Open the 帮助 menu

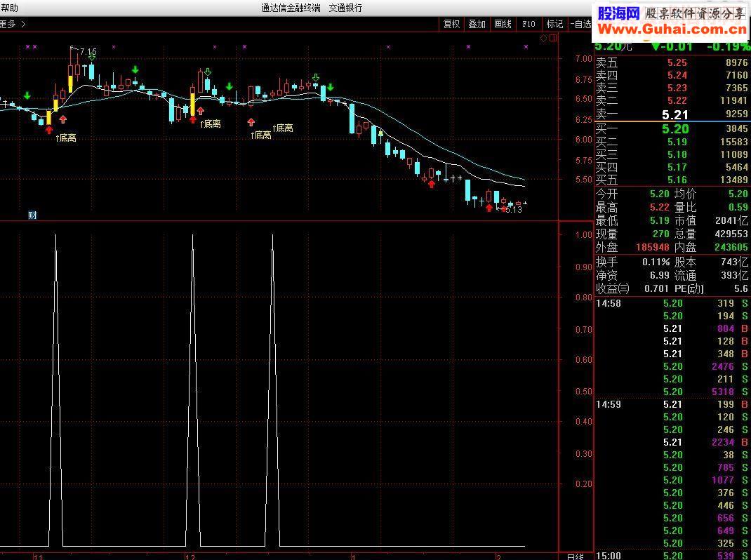[9, 8]
